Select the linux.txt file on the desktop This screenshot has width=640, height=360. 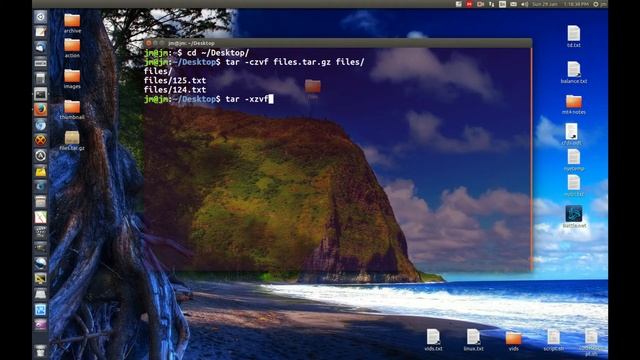pyautogui.click(x=473, y=340)
